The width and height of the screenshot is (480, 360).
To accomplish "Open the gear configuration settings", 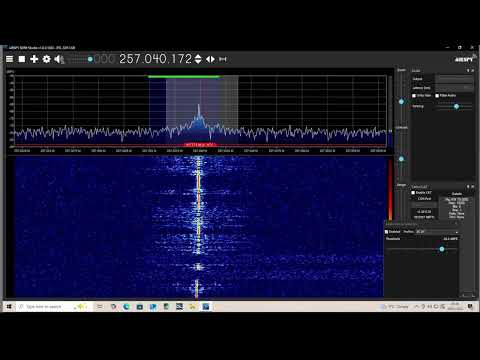I will click(x=47, y=59).
